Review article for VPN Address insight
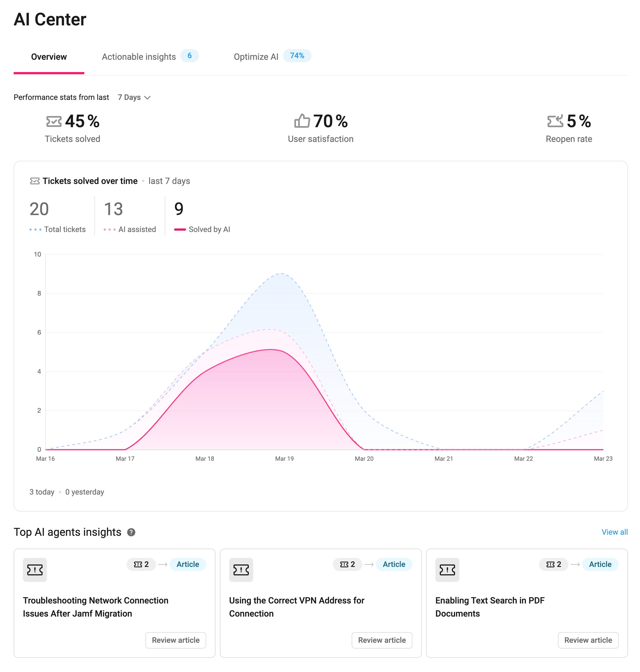 [x=382, y=640]
